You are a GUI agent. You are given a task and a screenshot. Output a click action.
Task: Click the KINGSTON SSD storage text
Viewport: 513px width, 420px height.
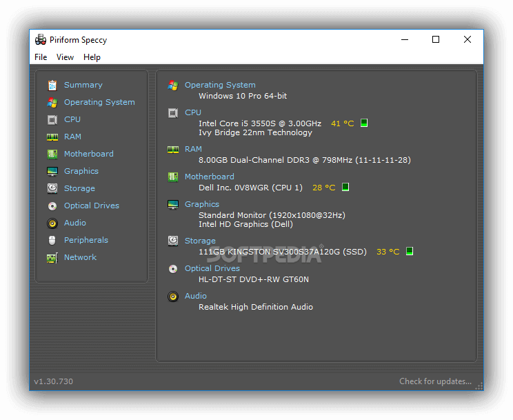click(283, 252)
